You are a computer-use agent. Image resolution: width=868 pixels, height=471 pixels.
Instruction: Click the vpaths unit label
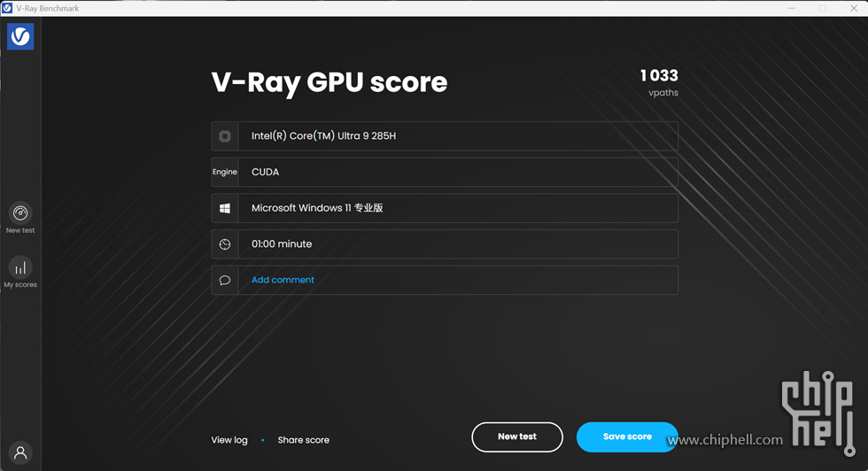(x=663, y=92)
